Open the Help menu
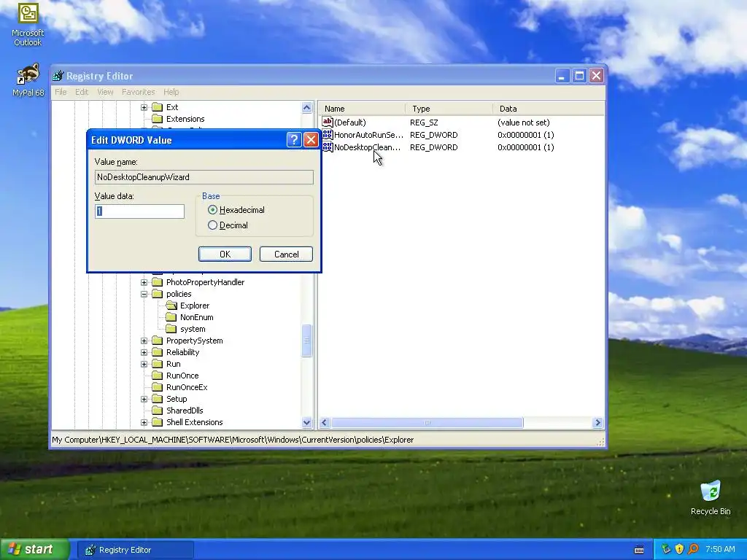Screen dimensions: 747x560 tap(171, 92)
